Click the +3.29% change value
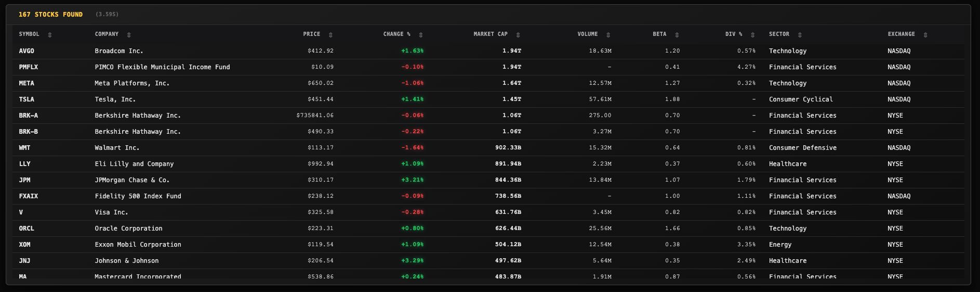 pos(413,261)
